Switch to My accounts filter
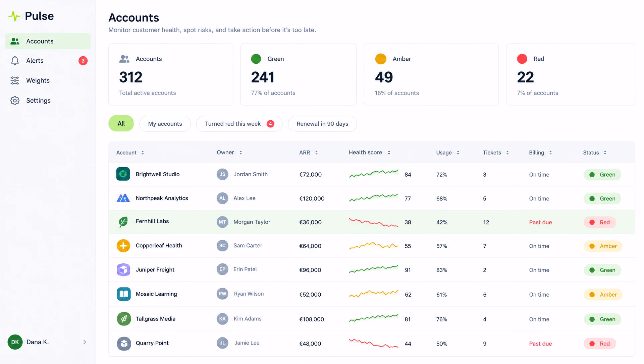The width and height of the screenshot is (644, 364). (x=165, y=124)
